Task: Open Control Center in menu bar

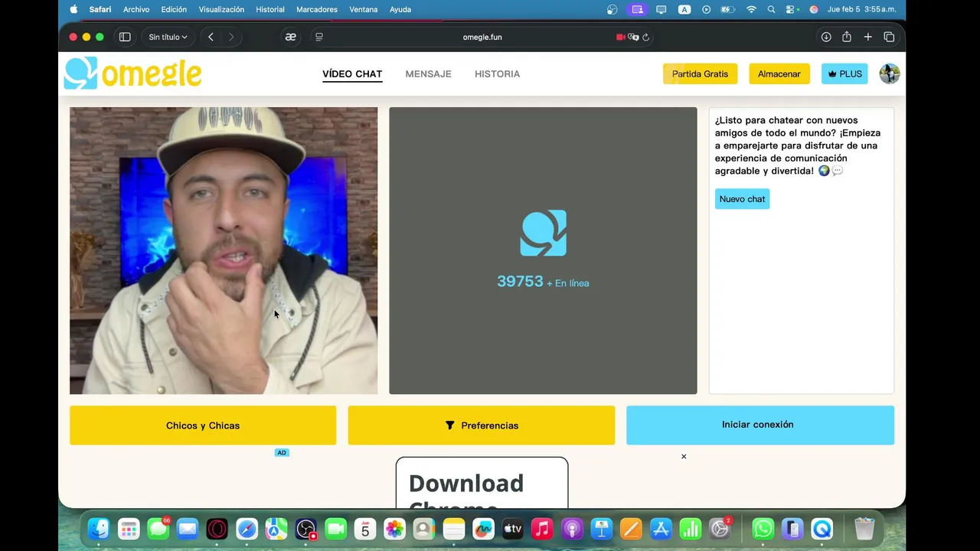Action: tap(792, 9)
